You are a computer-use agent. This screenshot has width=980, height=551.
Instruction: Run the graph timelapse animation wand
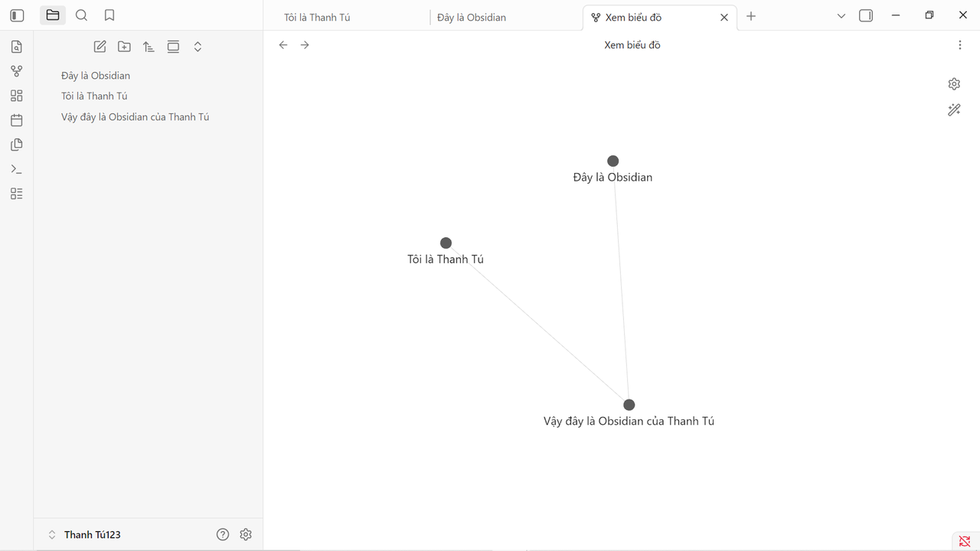(x=954, y=110)
